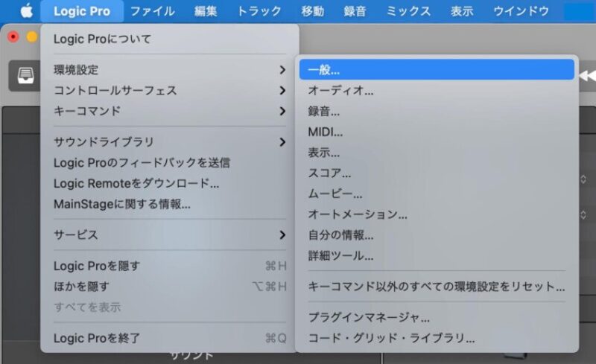
Task: Choose Logic Remoteをダウンロード…
Action: (170, 184)
